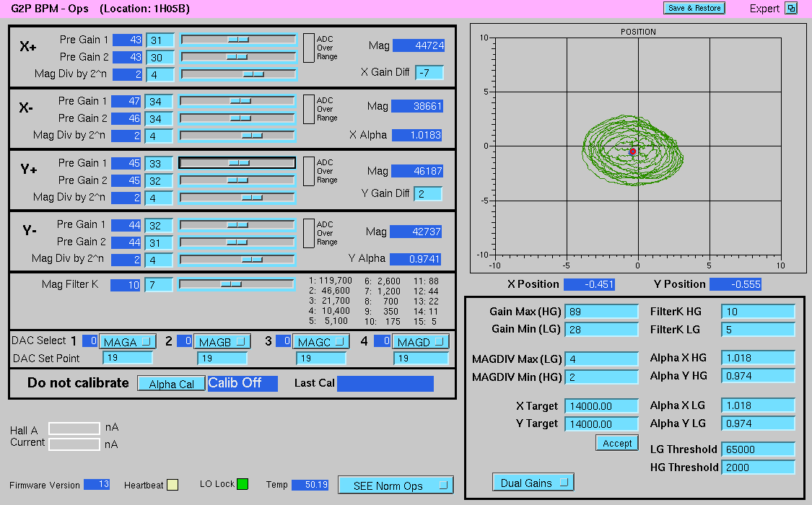Viewport: 812px width, 505px height.
Task: Click the Y- Mag Div slider
Action: [237, 259]
